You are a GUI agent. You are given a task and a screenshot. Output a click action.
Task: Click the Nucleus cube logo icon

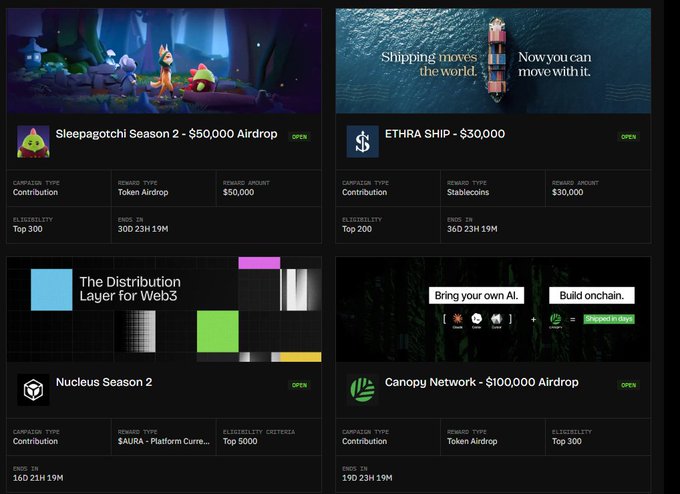point(33,390)
